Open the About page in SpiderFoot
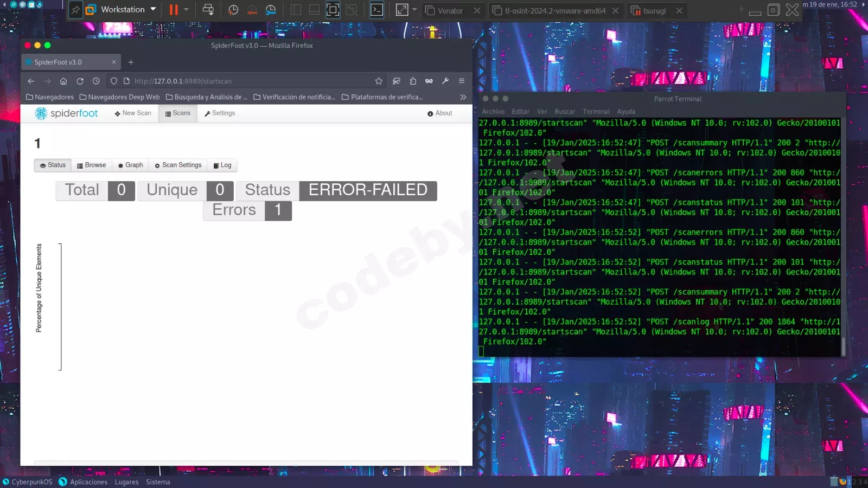Image resolution: width=868 pixels, height=488 pixels. click(440, 113)
